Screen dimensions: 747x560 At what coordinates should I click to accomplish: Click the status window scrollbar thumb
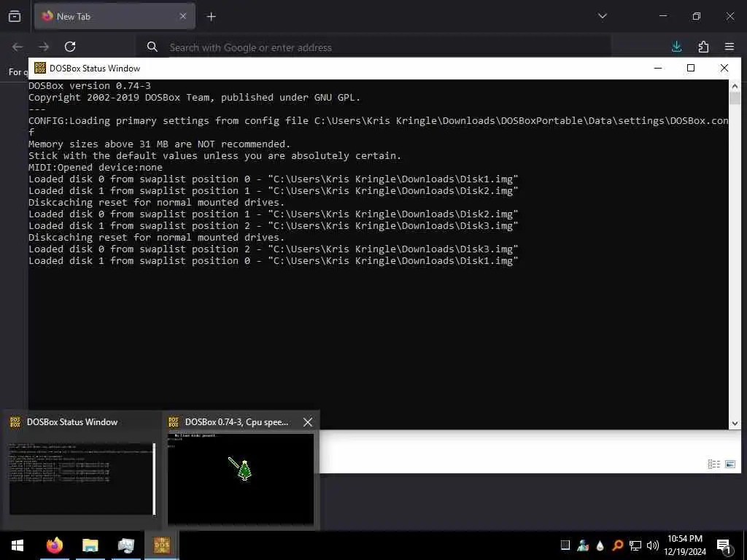pyautogui.click(x=734, y=98)
